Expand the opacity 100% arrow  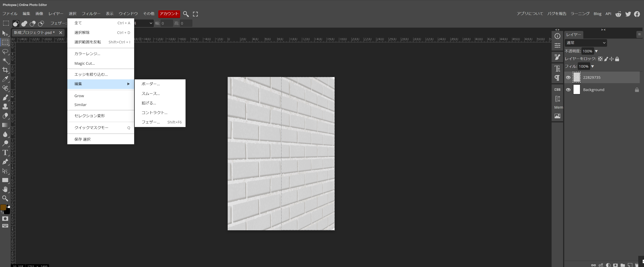pyautogui.click(x=596, y=51)
